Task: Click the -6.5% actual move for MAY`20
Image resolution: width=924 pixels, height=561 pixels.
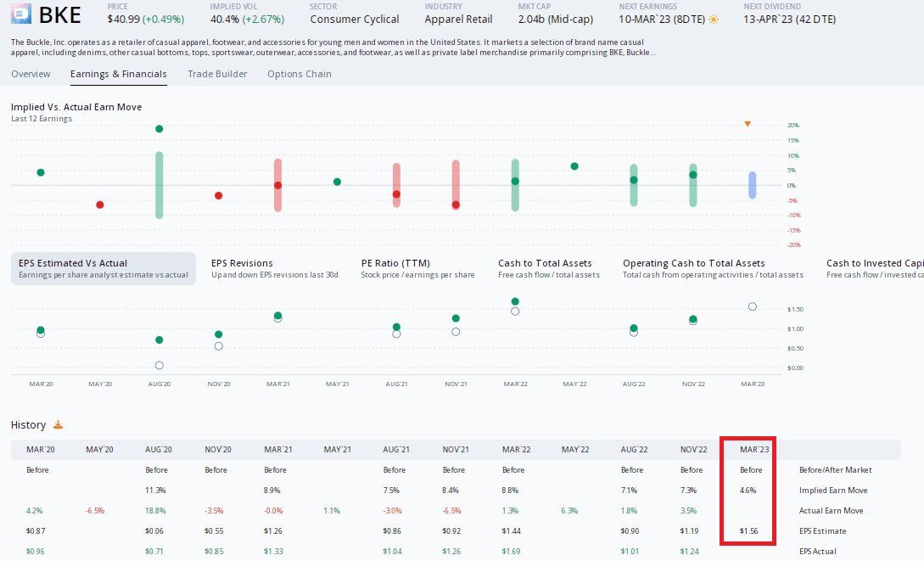Action: [95, 511]
